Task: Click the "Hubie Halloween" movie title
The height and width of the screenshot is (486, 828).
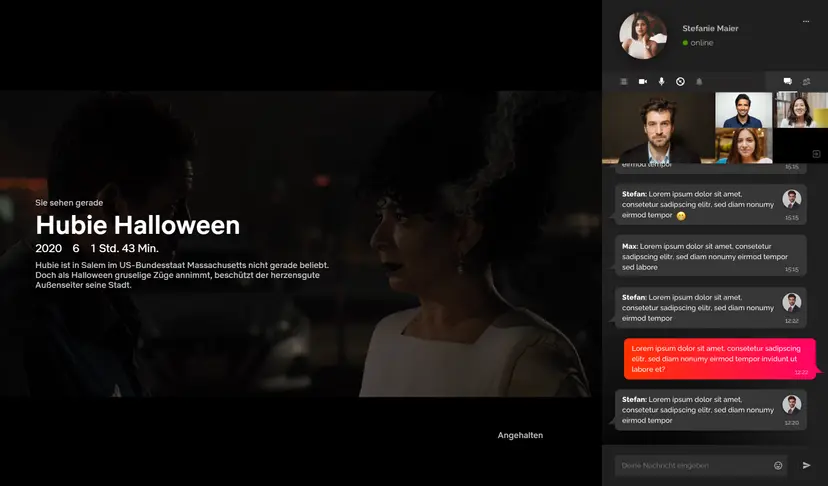Action: [137, 225]
